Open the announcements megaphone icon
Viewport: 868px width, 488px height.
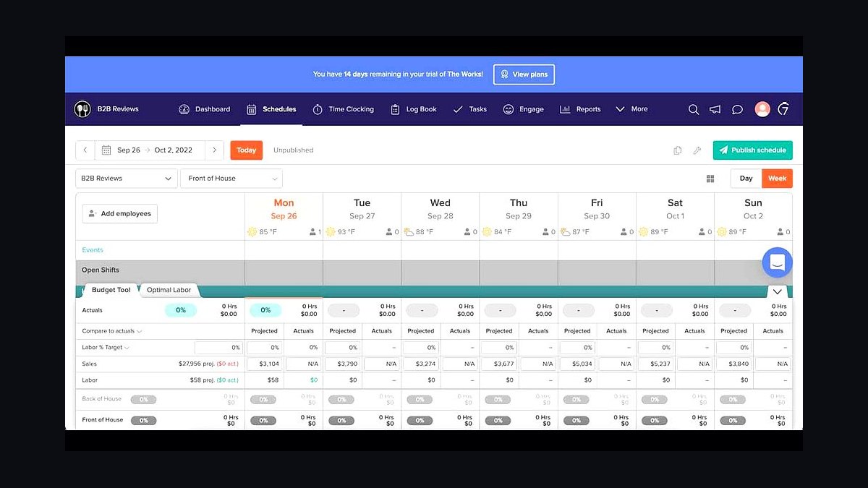click(715, 109)
